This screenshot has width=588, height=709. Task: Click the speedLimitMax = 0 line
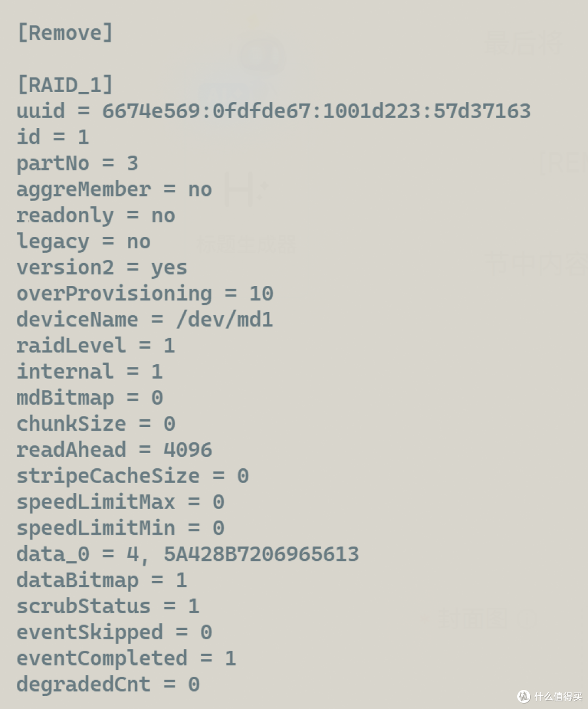(x=120, y=502)
